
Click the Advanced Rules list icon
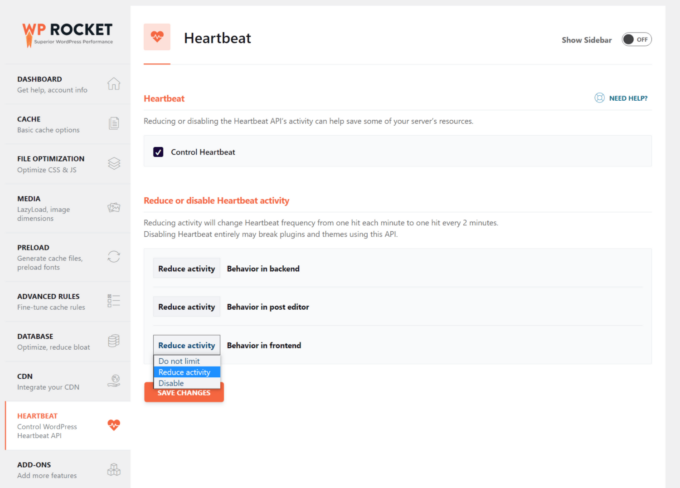tap(114, 301)
